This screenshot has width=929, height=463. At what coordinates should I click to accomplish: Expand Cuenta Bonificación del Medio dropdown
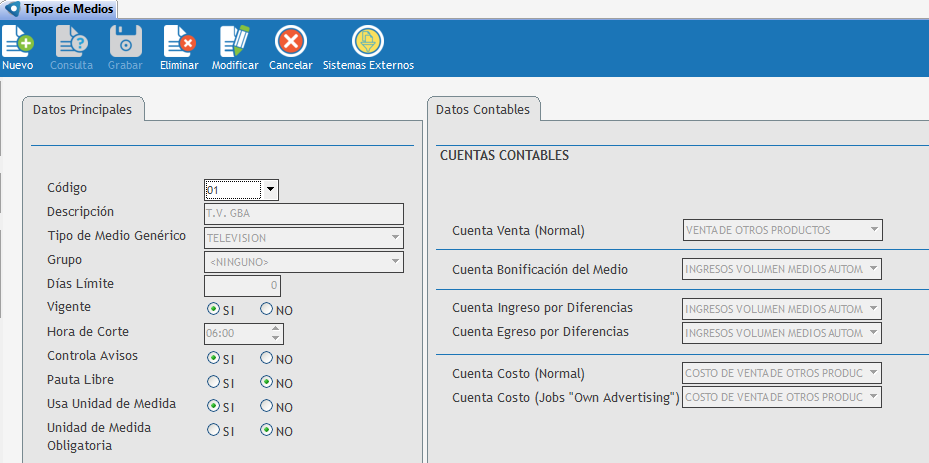[875, 269]
